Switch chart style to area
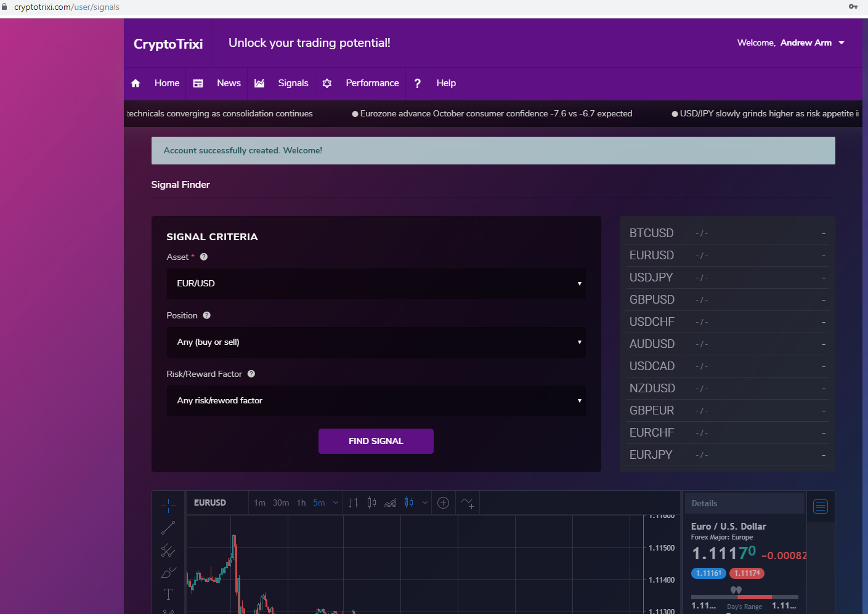Image resolution: width=868 pixels, height=614 pixels. click(391, 503)
